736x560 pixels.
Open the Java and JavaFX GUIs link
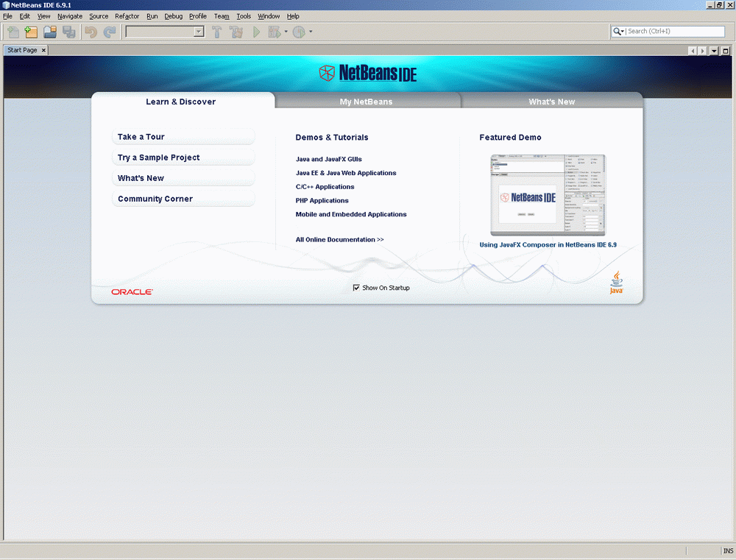pyautogui.click(x=328, y=159)
